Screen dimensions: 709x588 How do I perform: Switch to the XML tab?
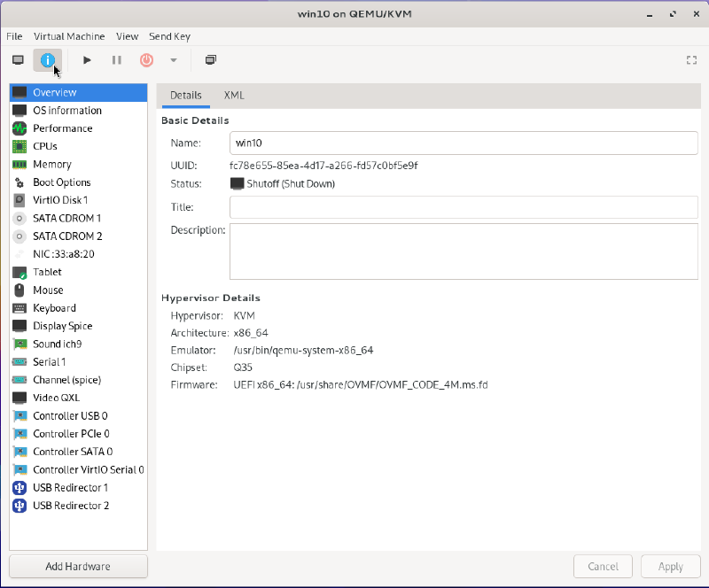pos(234,96)
